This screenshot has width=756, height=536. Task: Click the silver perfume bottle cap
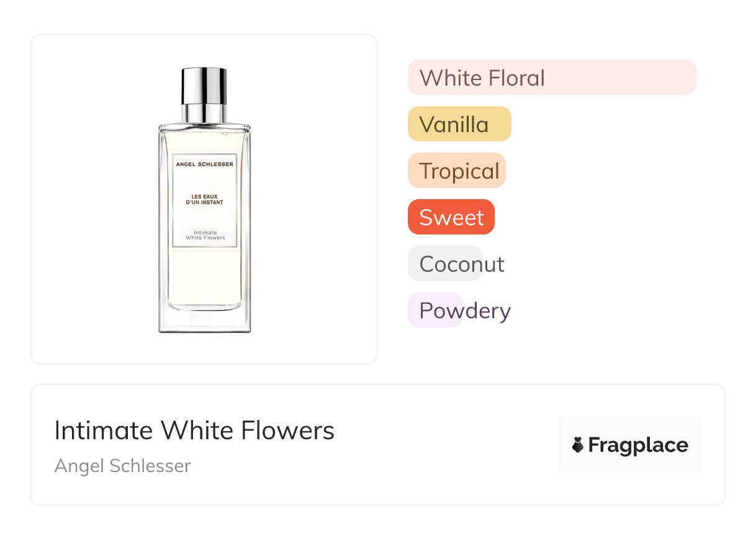[x=204, y=85]
